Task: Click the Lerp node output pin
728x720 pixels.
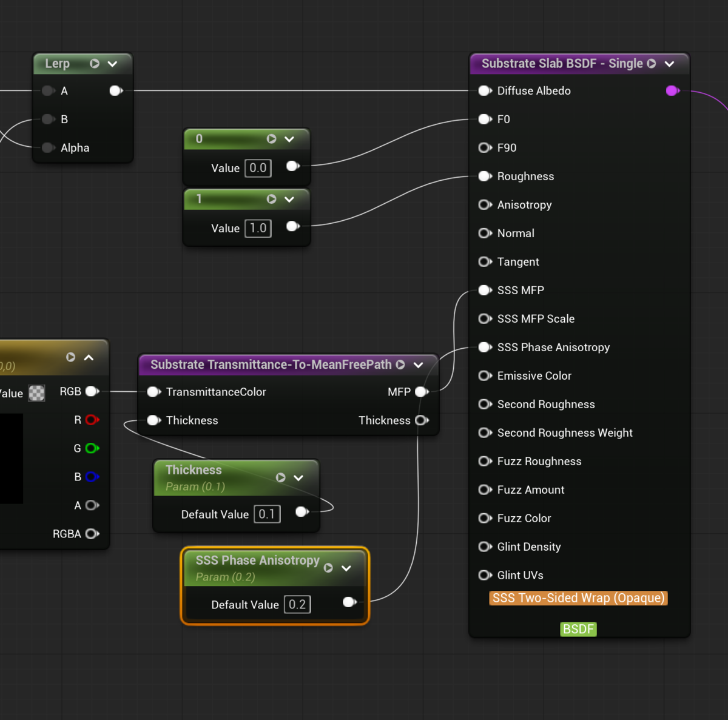Action: pos(116,91)
